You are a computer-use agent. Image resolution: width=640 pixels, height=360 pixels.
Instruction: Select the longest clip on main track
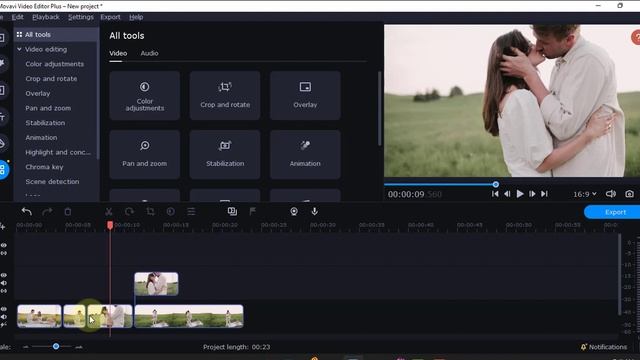[189, 316]
